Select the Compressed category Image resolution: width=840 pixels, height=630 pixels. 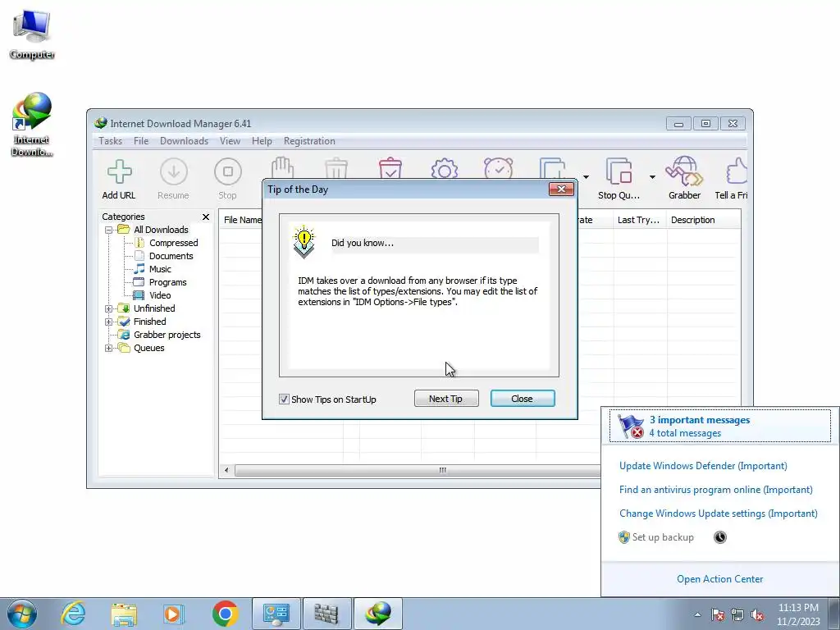pyautogui.click(x=174, y=243)
